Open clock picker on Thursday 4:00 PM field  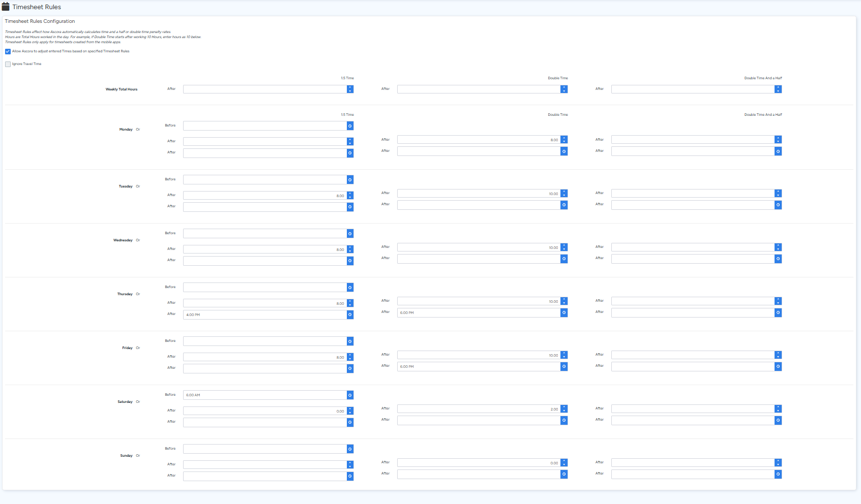(350, 315)
